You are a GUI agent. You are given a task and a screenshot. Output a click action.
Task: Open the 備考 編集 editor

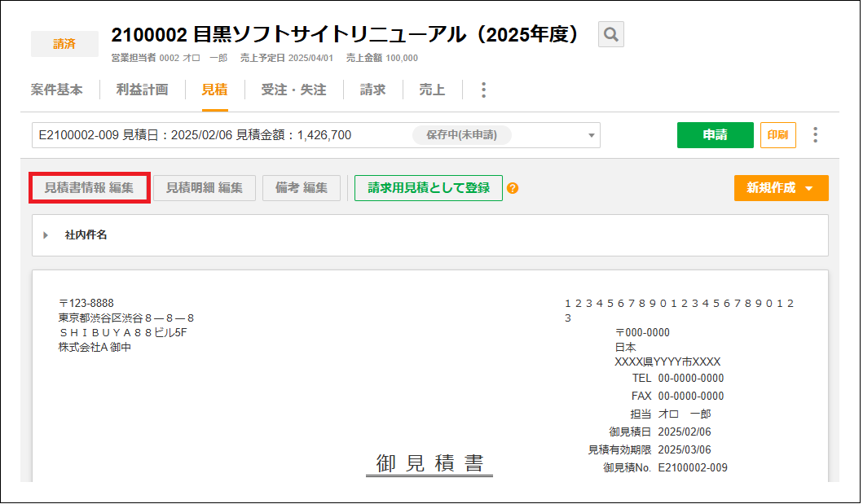[301, 187]
